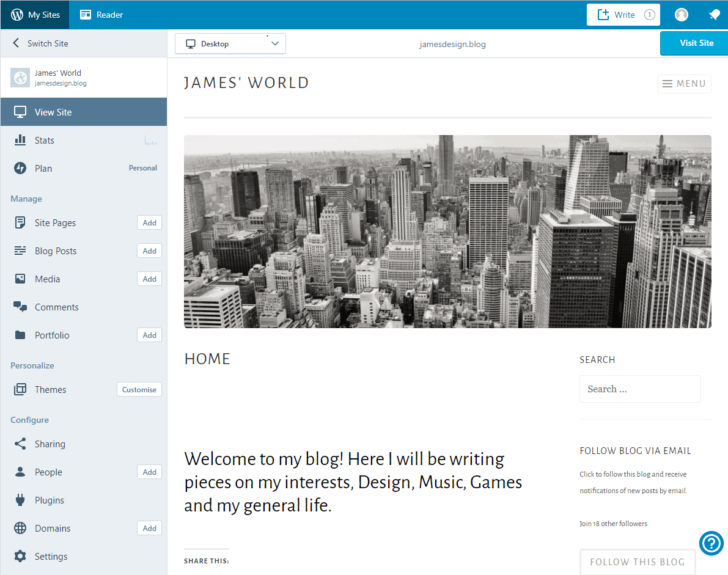The height and width of the screenshot is (575, 728).
Task: Click the Site Pages document icon
Action: tap(20, 223)
